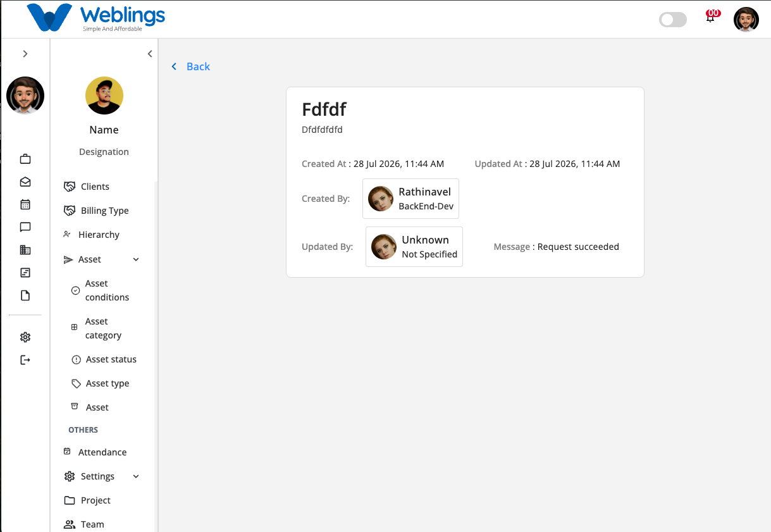771x532 pixels.
Task: Click the Request succeeded message text
Action: pyautogui.click(x=578, y=247)
